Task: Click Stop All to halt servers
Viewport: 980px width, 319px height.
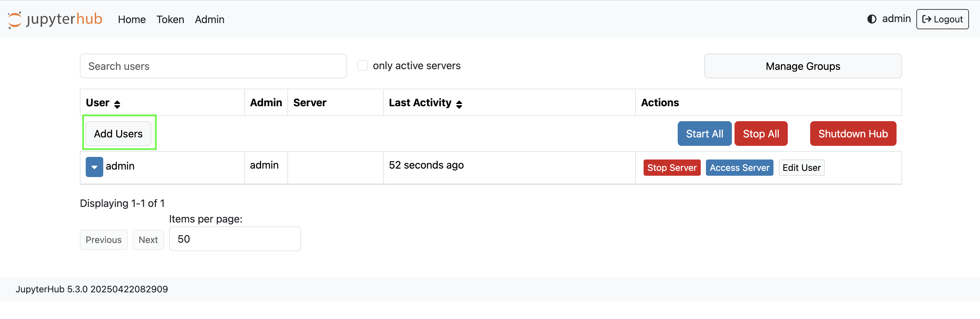Action: point(761,133)
